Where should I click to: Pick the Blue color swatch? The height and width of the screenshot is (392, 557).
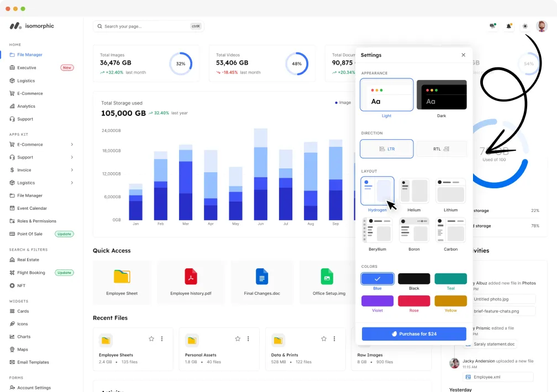(377, 279)
